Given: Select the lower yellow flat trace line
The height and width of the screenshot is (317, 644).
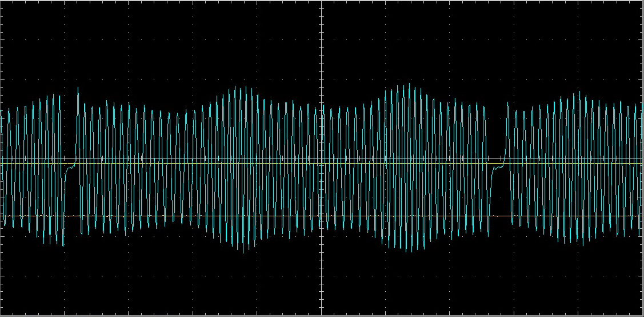Looking at the screenshot, I should pos(322,216).
